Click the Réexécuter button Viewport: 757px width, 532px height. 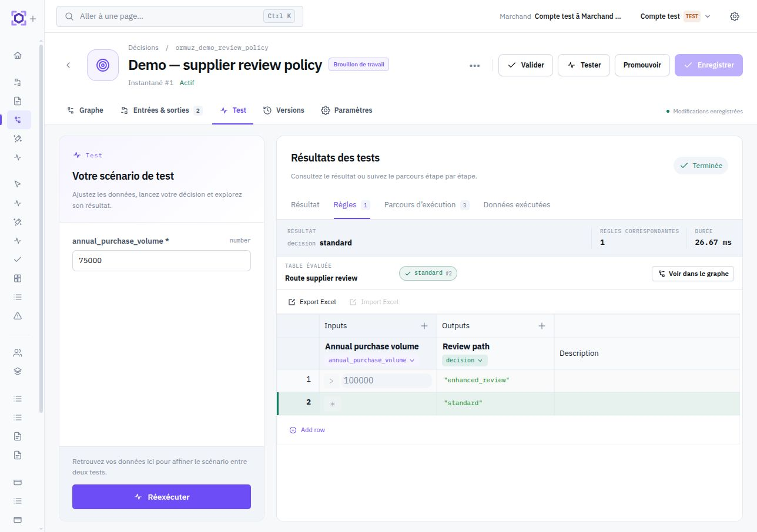[162, 497]
